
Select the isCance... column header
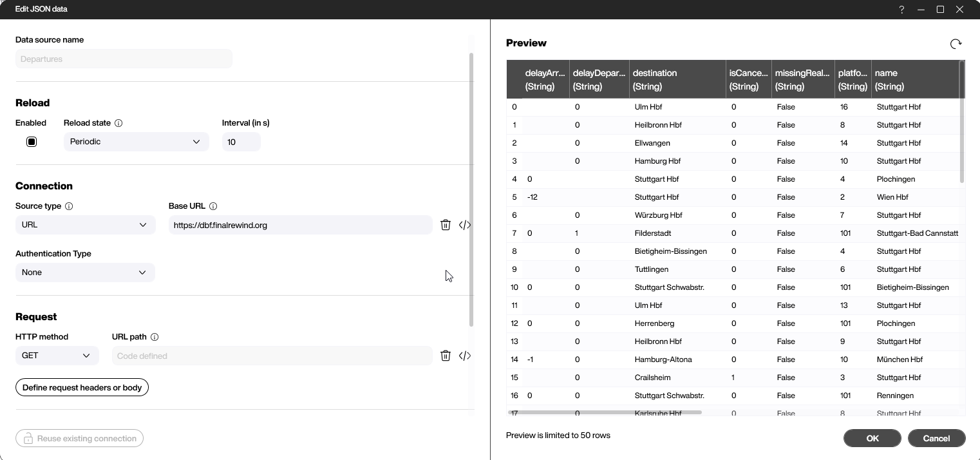click(x=749, y=79)
